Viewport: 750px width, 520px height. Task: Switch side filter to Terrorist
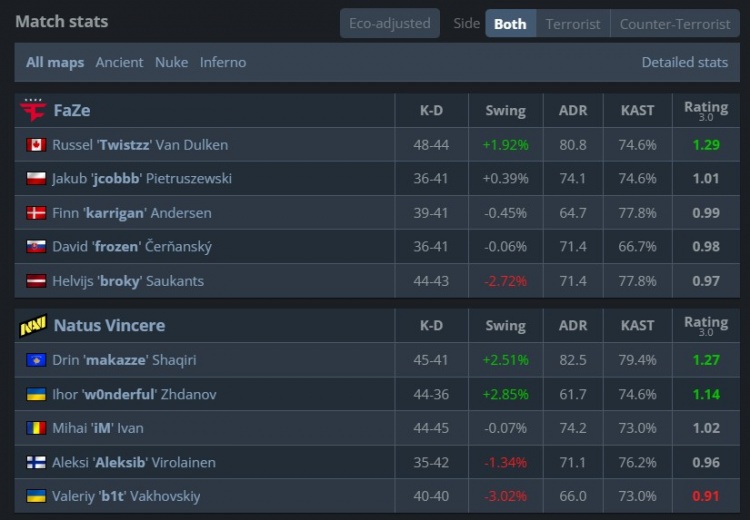pyautogui.click(x=573, y=24)
